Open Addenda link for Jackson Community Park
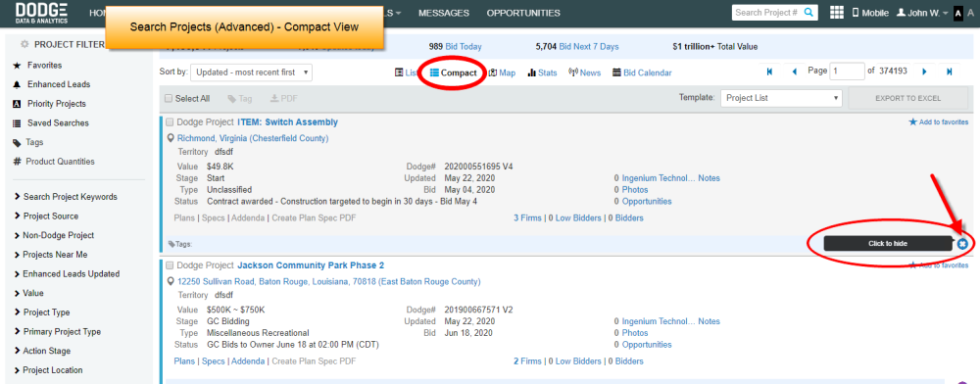The width and height of the screenshot is (980, 384). coord(248,360)
